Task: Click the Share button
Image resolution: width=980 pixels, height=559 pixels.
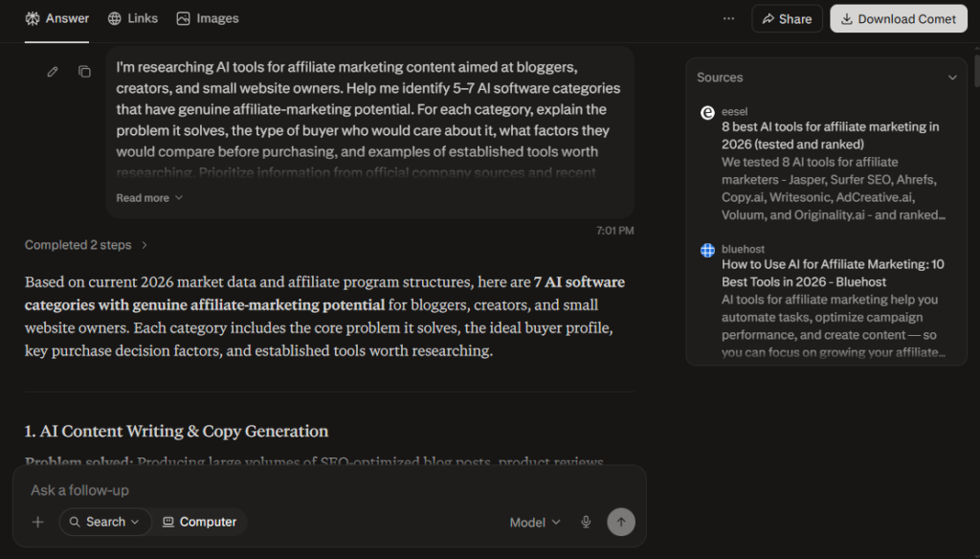Action: (787, 19)
